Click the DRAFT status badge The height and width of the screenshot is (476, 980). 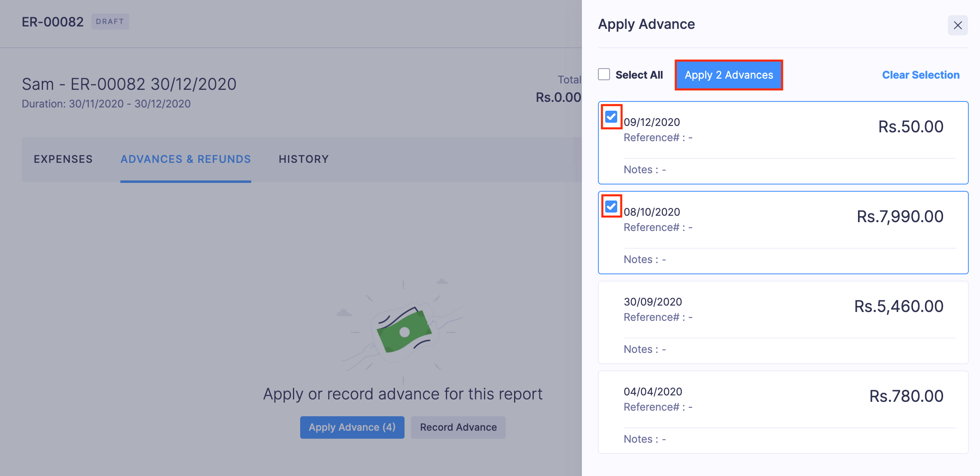point(110,22)
